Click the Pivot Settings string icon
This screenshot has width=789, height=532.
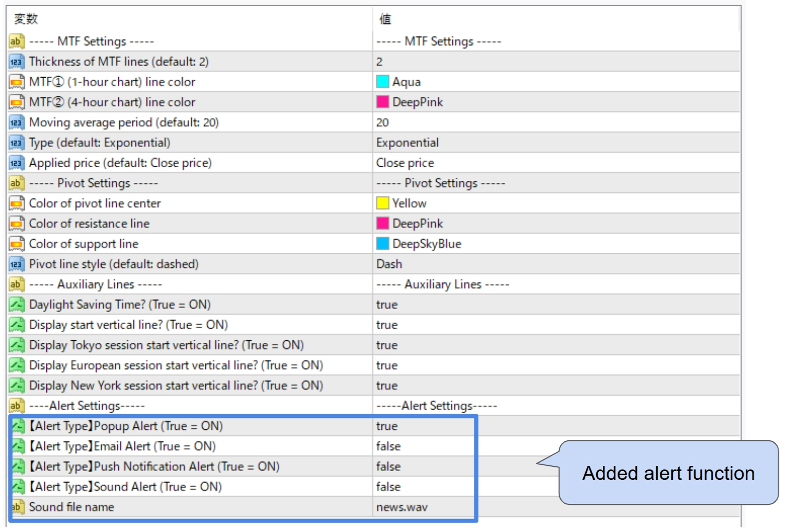[16, 183]
